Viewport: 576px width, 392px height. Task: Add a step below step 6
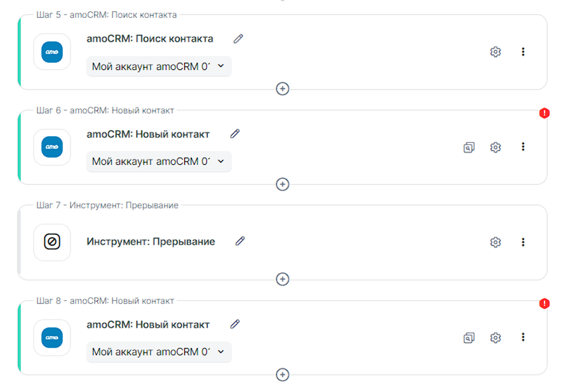282,184
